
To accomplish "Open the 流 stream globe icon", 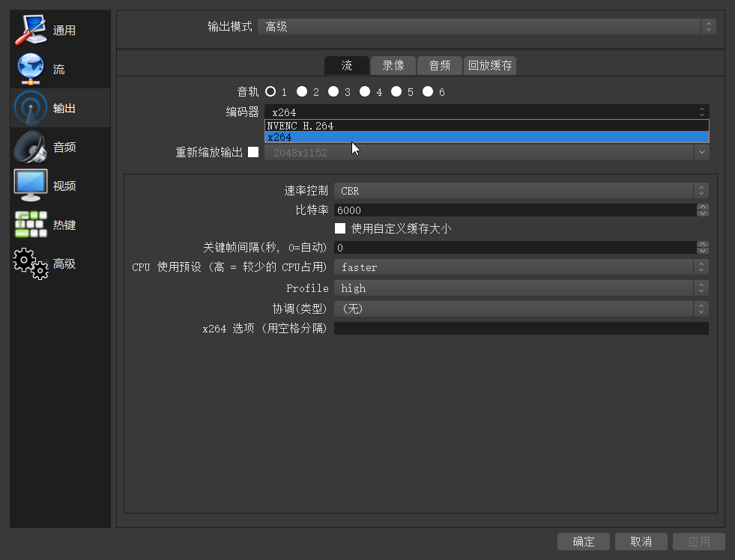I will pos(31,69).
